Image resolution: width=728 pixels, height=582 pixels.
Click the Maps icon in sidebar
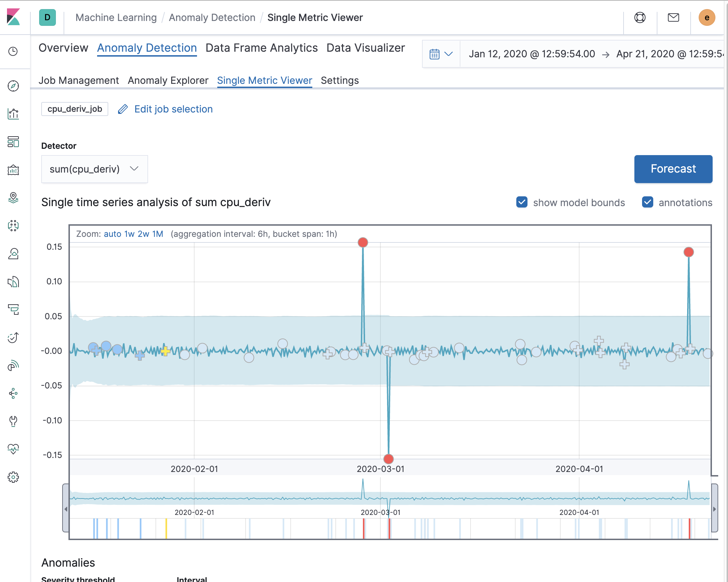[x=13, y=198]
